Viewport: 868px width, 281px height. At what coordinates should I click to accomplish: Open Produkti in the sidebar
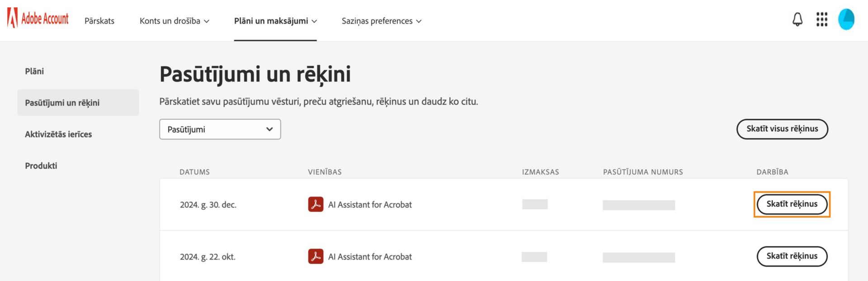(41, 166)
